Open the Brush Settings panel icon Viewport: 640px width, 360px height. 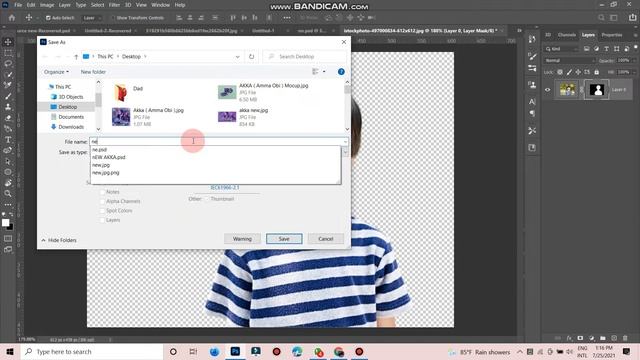click(532, 56)
